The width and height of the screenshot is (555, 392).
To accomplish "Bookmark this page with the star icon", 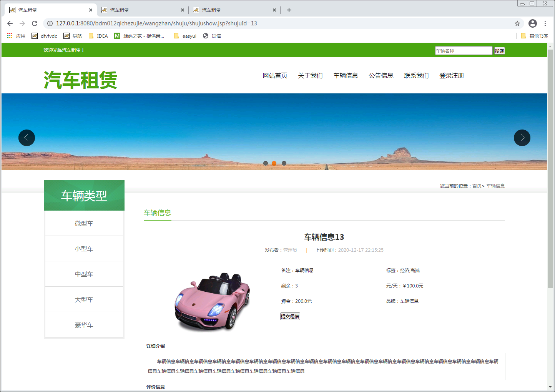I will click(x=517, y=23).
